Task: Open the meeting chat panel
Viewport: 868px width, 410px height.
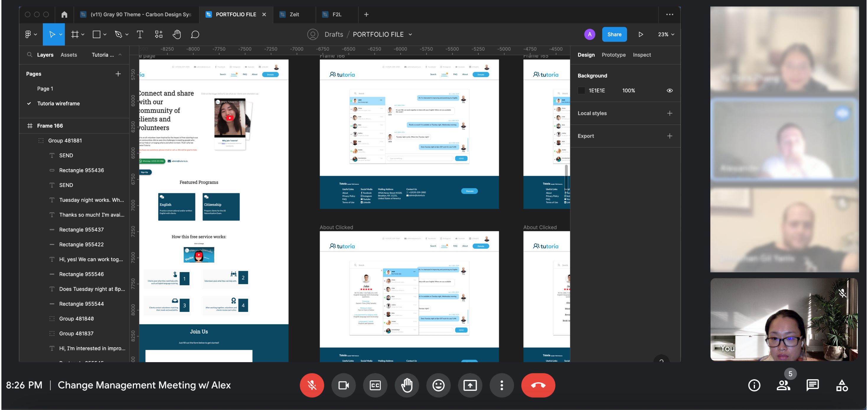Action: [812, 385]
